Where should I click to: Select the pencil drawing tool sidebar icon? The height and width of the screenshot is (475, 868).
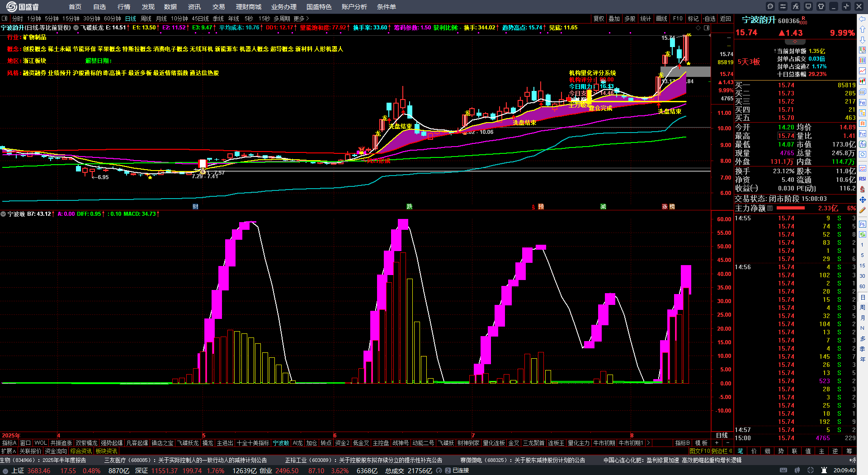tap(863, 210)
